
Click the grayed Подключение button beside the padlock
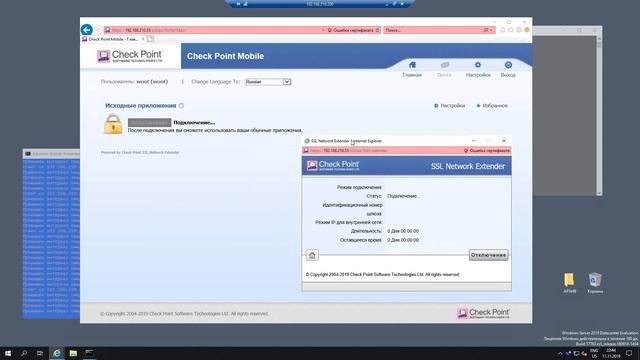click(149, 122)
